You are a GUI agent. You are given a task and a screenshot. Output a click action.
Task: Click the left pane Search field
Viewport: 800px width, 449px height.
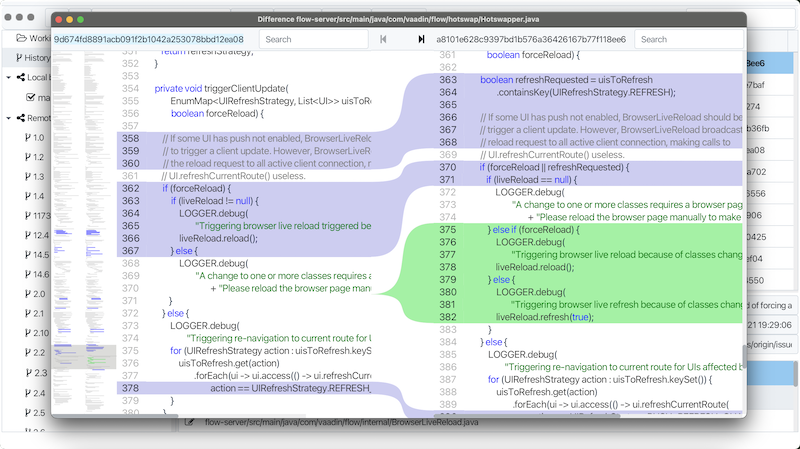click(x=312, y=39)
